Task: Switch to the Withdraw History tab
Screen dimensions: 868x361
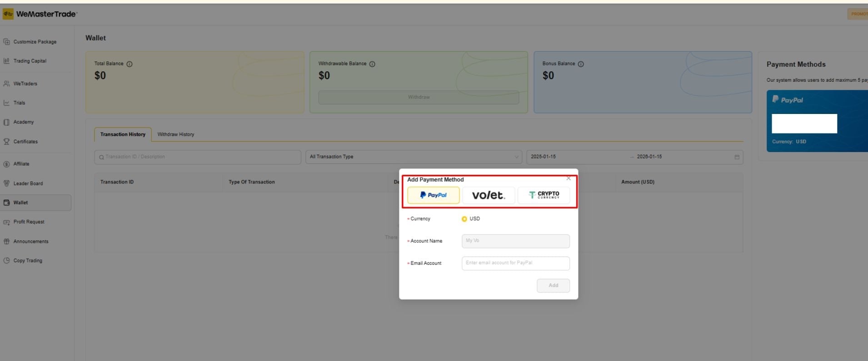Action: click(175, 134)
